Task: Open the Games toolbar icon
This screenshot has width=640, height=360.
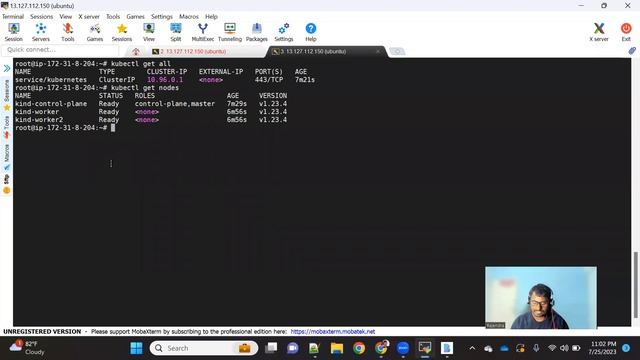Action: (x=95, y=32)
